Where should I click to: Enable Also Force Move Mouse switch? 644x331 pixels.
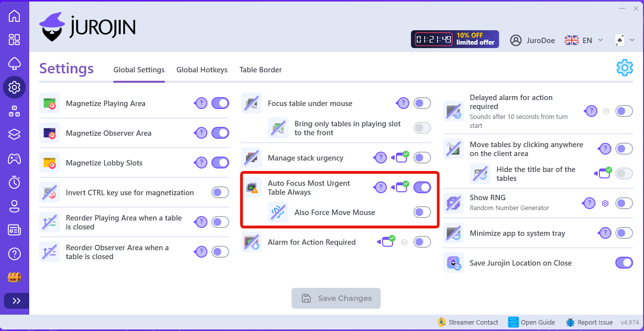pos(422,212)
